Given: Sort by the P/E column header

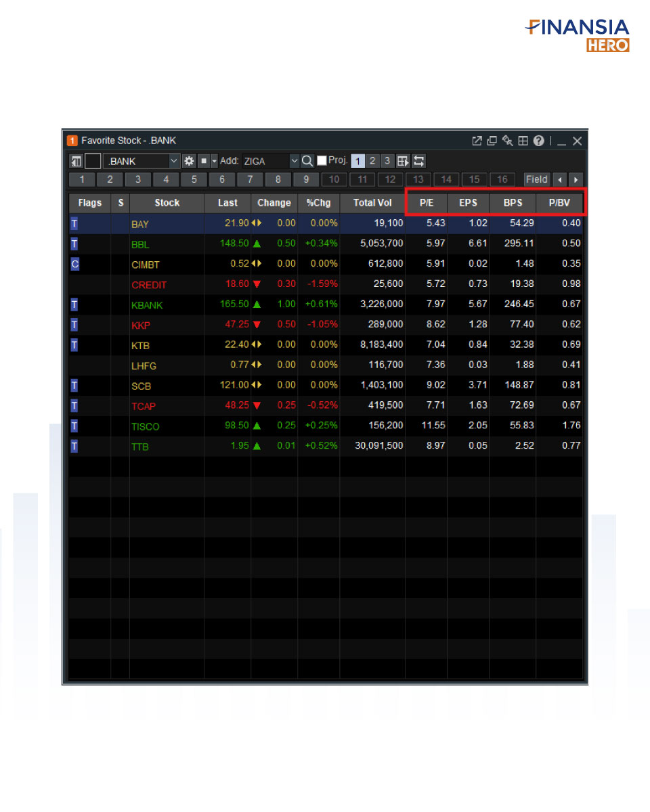Looking at the screenshot, I should coord(427,202).
